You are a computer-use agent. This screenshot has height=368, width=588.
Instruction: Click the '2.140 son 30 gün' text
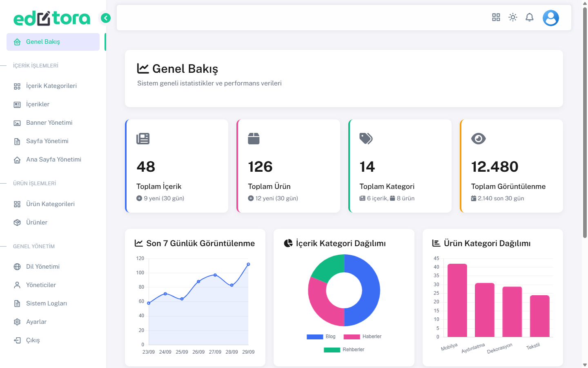click(501, 198)
